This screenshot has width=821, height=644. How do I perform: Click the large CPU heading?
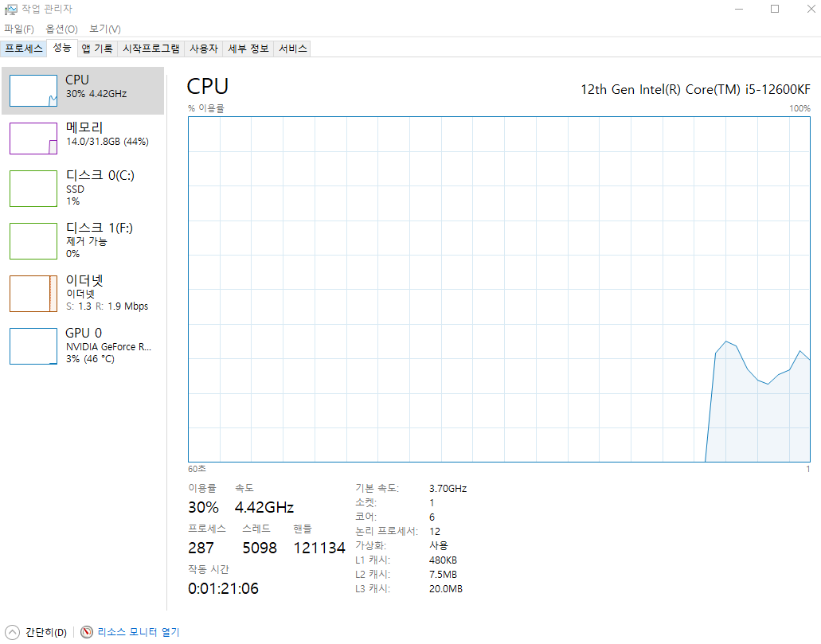click(x=207, y=87)
